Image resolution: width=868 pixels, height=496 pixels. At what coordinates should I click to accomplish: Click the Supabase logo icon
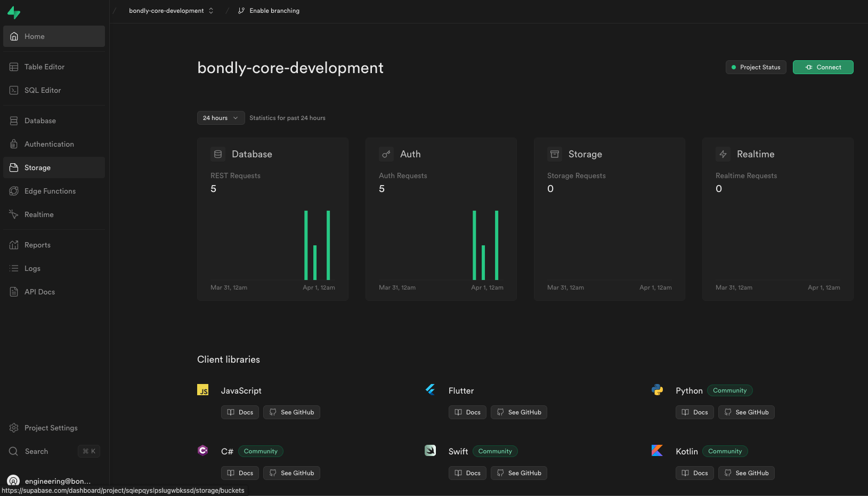(x=14, y=12)
